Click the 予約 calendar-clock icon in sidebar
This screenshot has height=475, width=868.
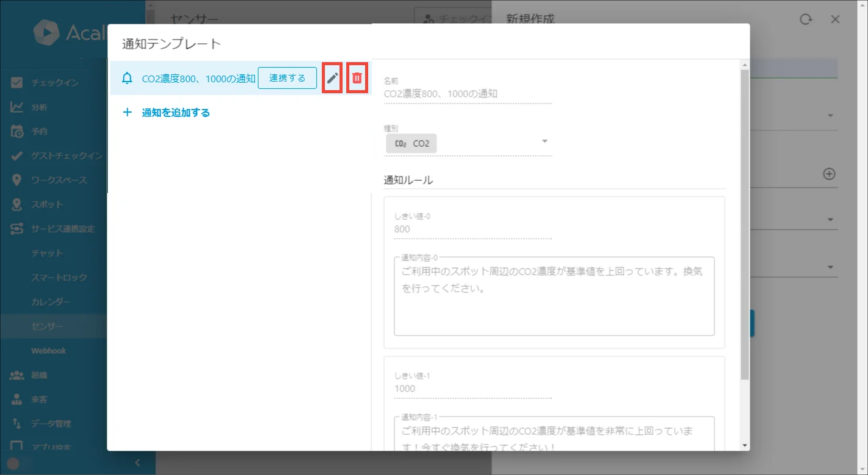pyautogui.click(x=17, y=132)
